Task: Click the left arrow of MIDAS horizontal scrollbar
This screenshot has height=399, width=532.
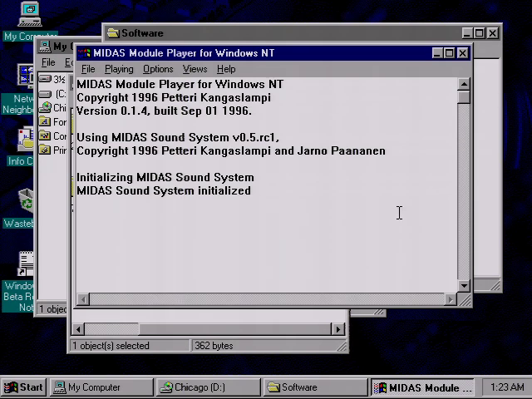Action: click(x=83, y=299)
